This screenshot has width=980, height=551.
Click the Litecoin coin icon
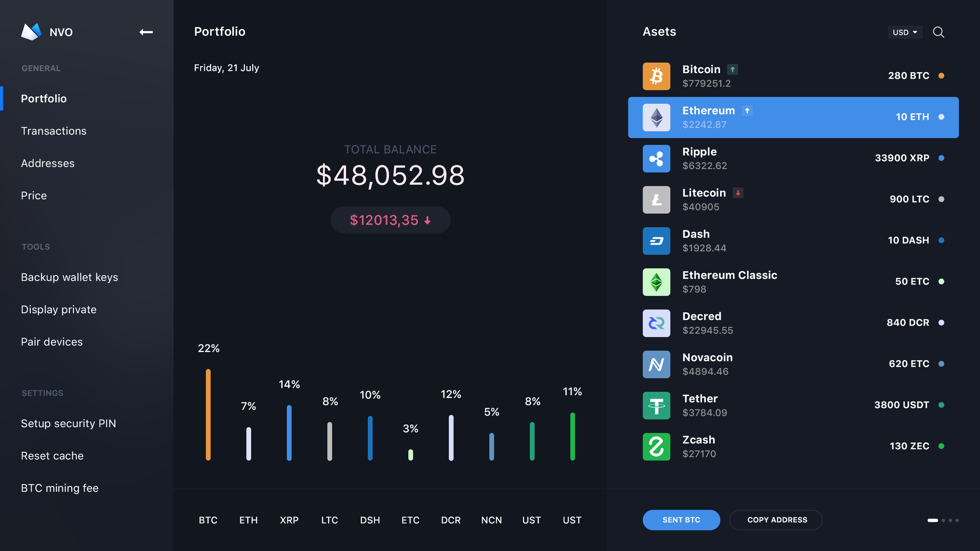pos(657,199)
